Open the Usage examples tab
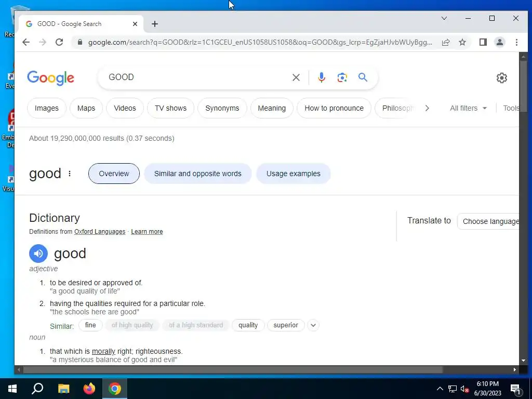 293,174
